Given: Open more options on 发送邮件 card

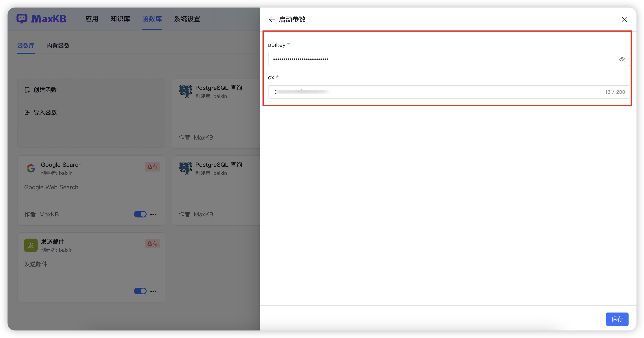Looking at the screenshot, I should pos(153,291).
